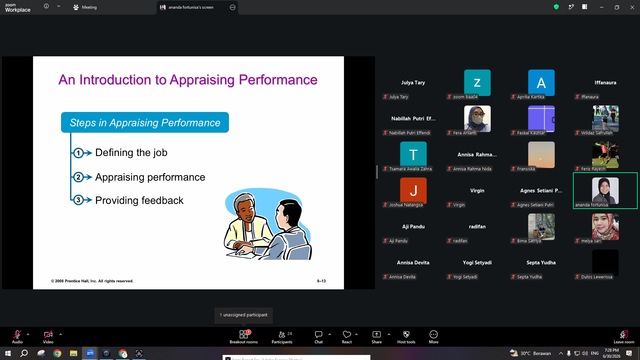
Task: Switch to the Meeting tab
Action: pos(85,7)
